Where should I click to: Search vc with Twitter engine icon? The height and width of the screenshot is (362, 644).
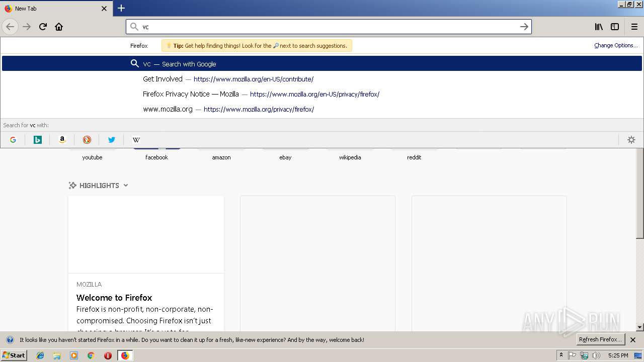pyautogui.click(x=112, y=140)
